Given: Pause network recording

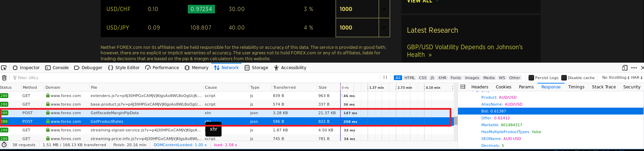Looking at the screenshot, I should pos(385,78).
